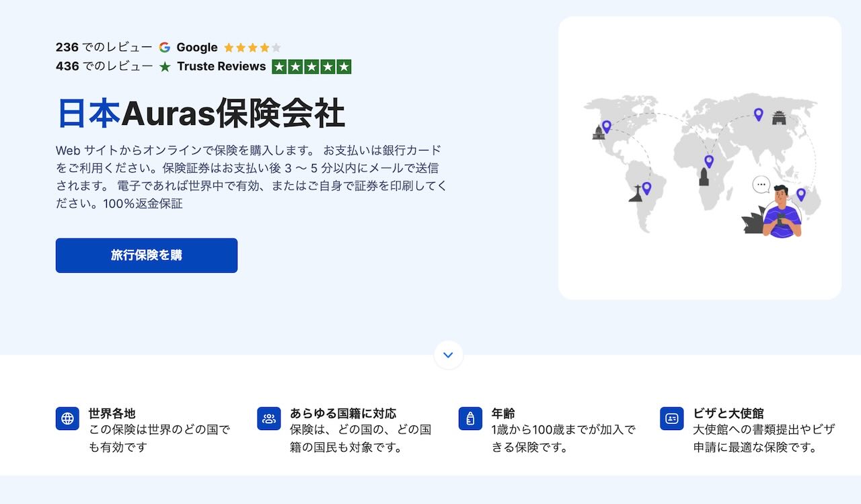Click the globe icon beside 世界各地
861x504 pixels.
pyautogui.click(x=67, y=419)
